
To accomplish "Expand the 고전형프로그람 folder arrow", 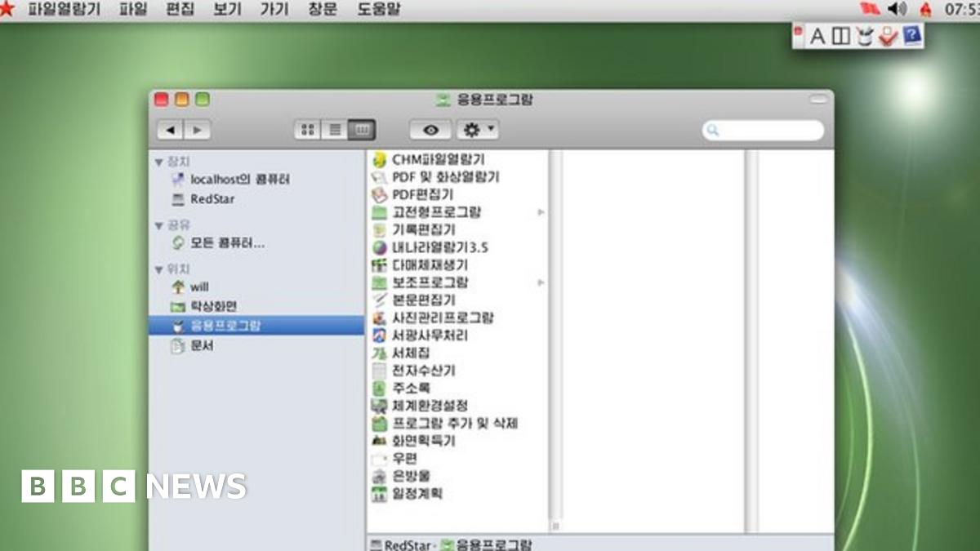I will 541,212.
